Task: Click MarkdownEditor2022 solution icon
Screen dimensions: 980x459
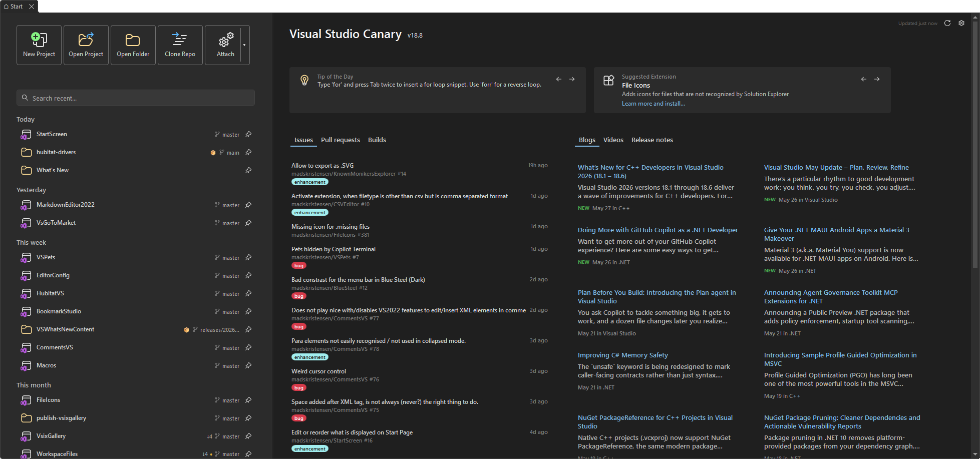Action: click(x=26, y=205)
